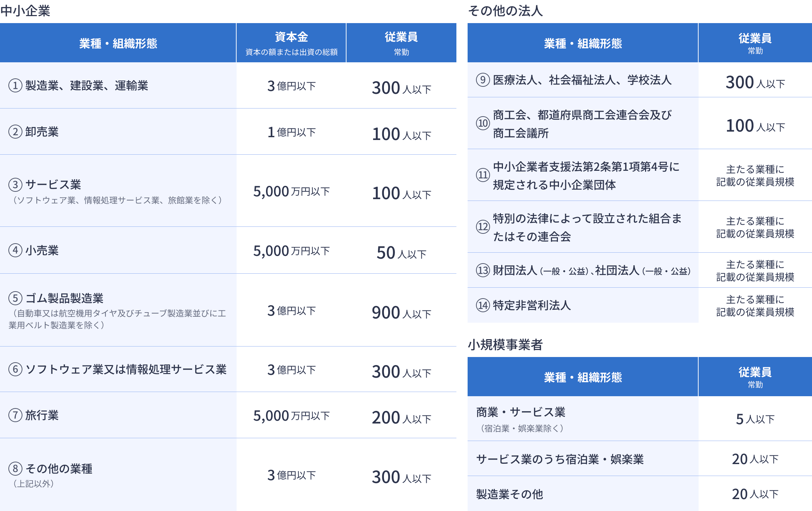Click 3億円以下 in the ソフトウェア業 row
The height and width of the screenshot is (511, 812).
tap(291, 370)
